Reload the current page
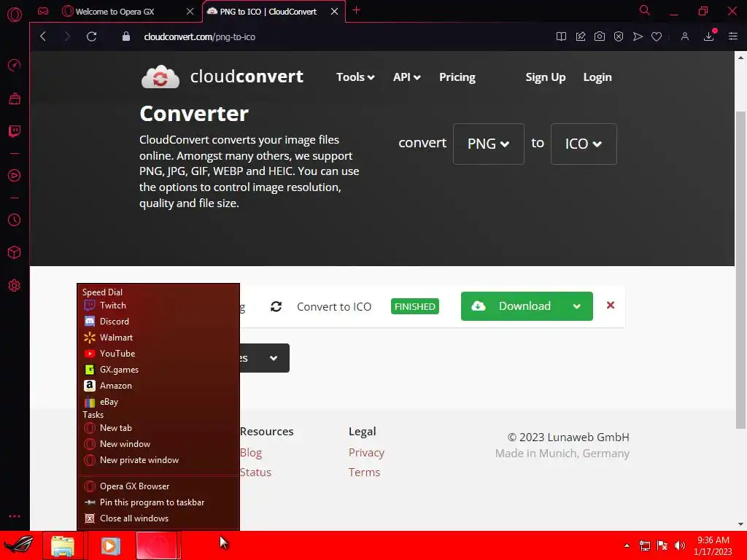 91,36
